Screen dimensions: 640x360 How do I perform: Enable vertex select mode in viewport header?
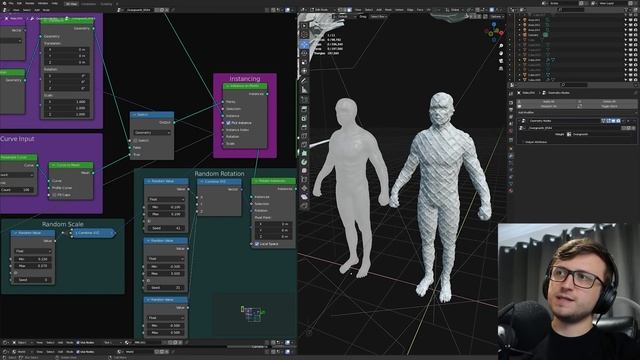coord(340,10)
